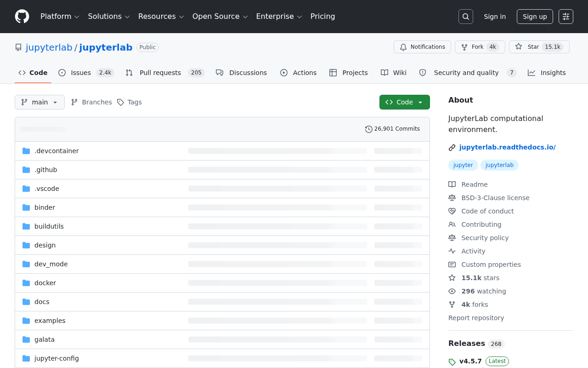588x368 pixels.
Task: Expand the Platform menu
Action: (60, 17)
